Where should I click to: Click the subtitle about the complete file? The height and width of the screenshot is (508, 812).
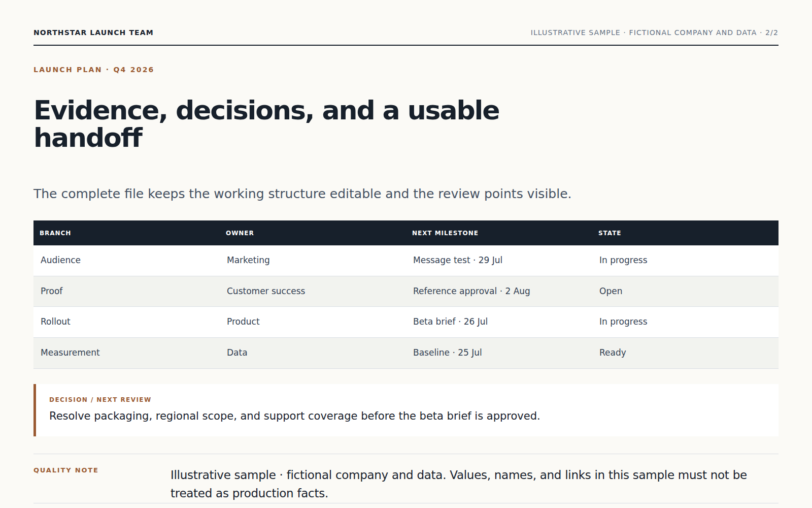tap(302, 194)
